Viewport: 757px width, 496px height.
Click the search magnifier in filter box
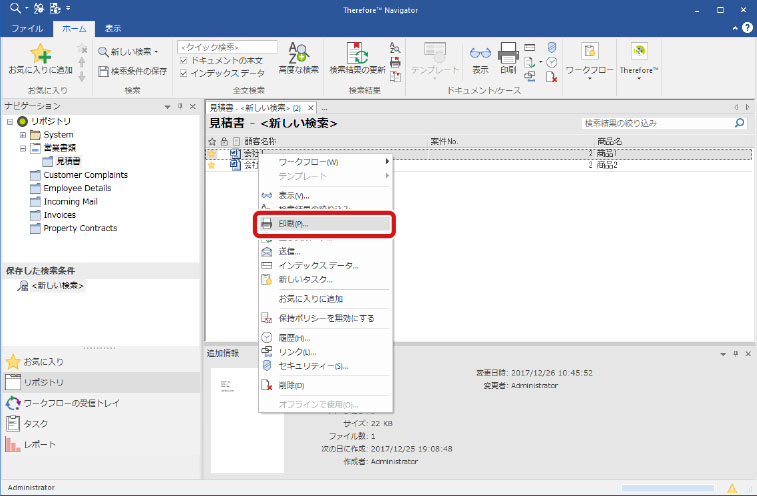coord(739,123)
